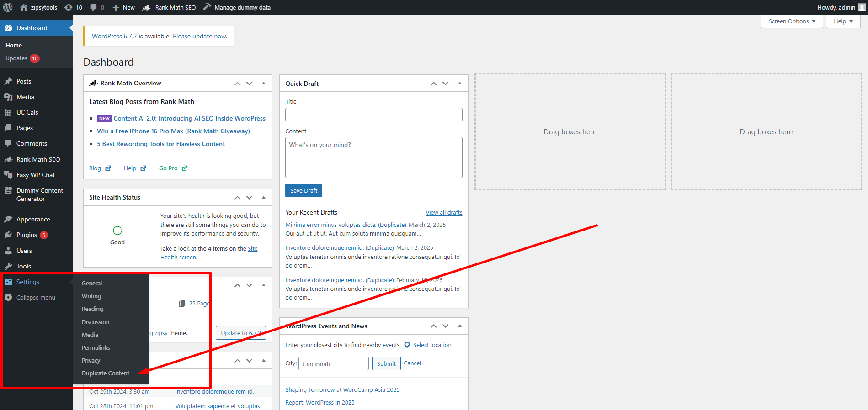Open the Media library in the sidebar
Screen dimensions: 868x410
point(25,97)
